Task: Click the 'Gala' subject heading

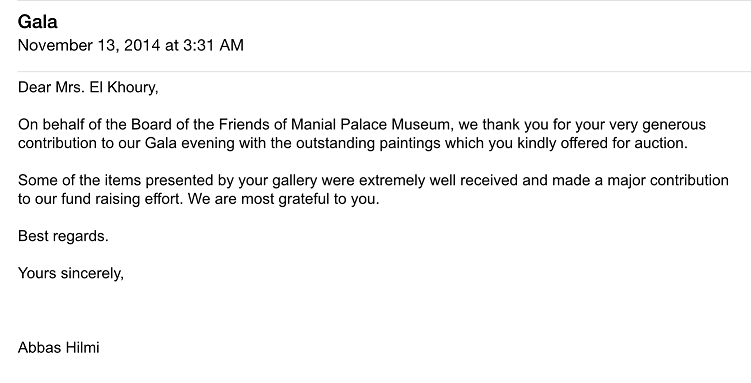Action: [37, 22]
